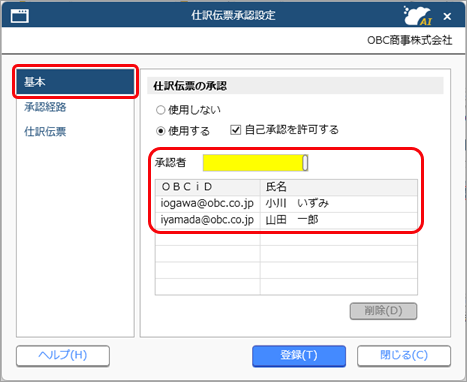Screen dimensions: 467x382
Task: Click the yellow 承認者 input field
Action: (253, 163)
